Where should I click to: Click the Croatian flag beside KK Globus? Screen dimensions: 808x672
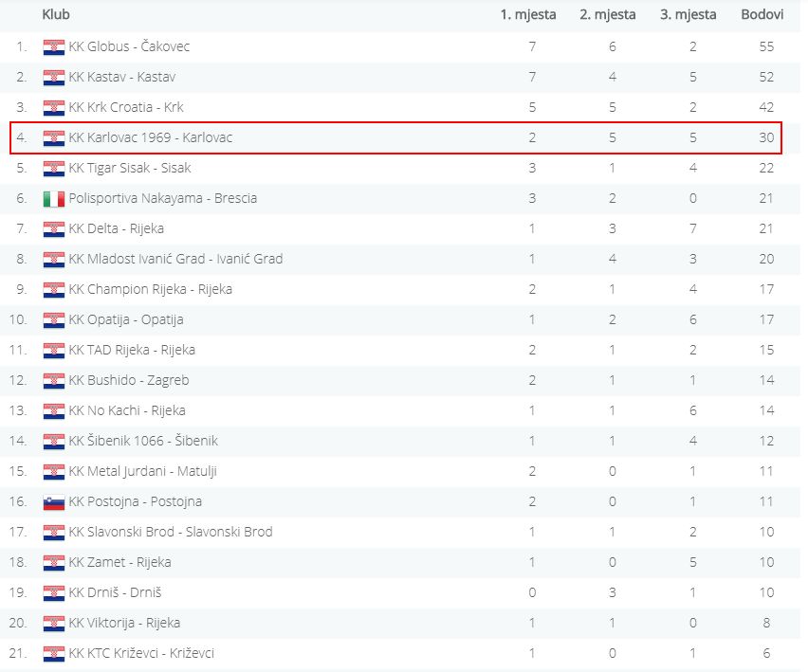pyautogui.click(x=53, y=46)
